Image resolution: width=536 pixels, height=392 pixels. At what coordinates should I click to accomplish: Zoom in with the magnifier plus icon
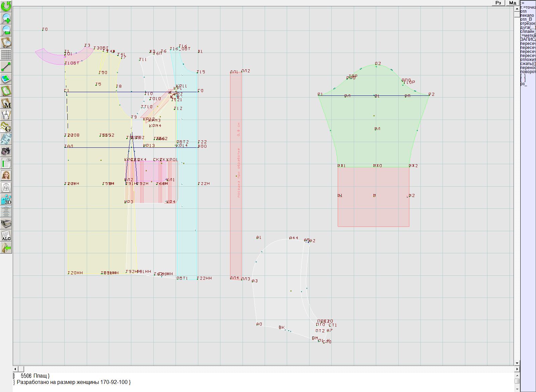[6, 18]
